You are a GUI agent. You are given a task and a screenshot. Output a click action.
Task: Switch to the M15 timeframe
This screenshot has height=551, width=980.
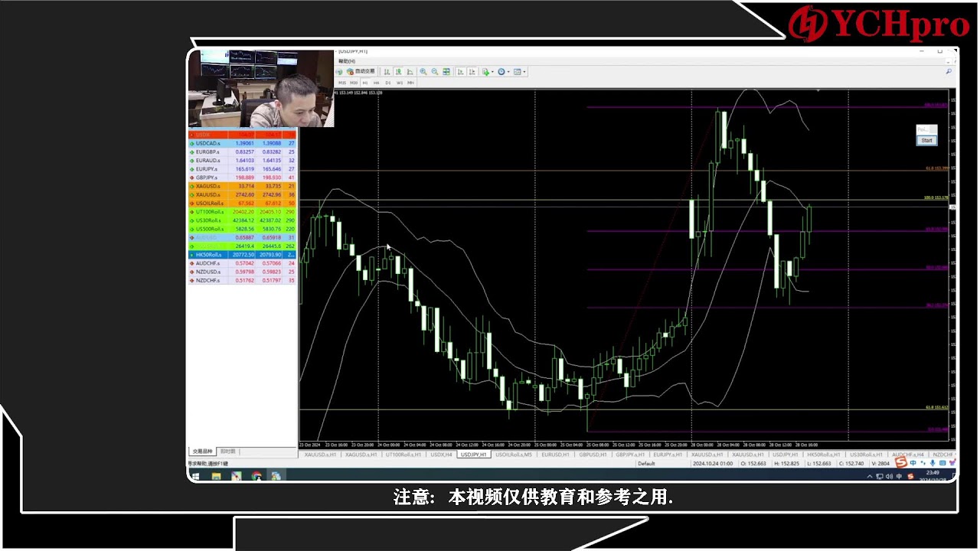(342, 83)
